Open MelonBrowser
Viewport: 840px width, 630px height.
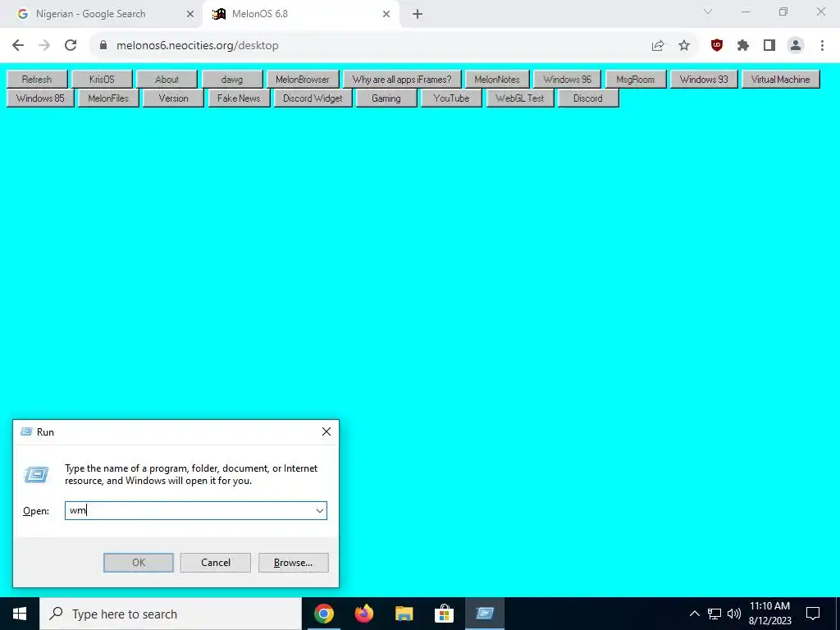(303, 80)
